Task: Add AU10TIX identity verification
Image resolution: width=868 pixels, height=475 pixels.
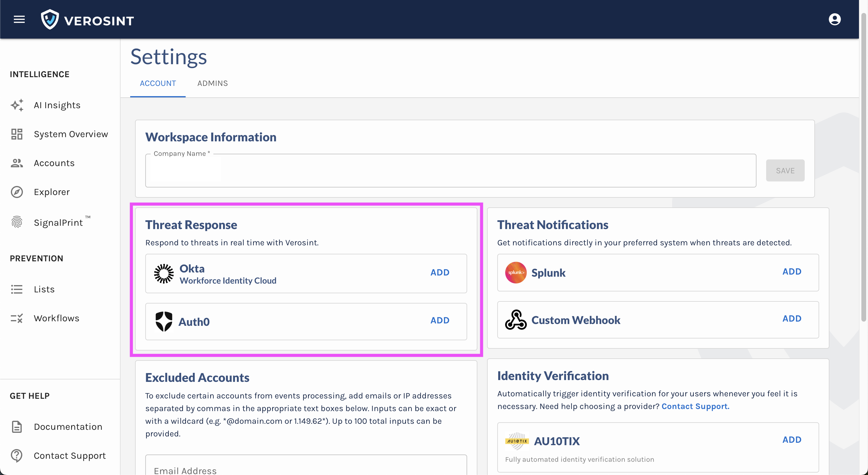Action: [x=791, y=440]
